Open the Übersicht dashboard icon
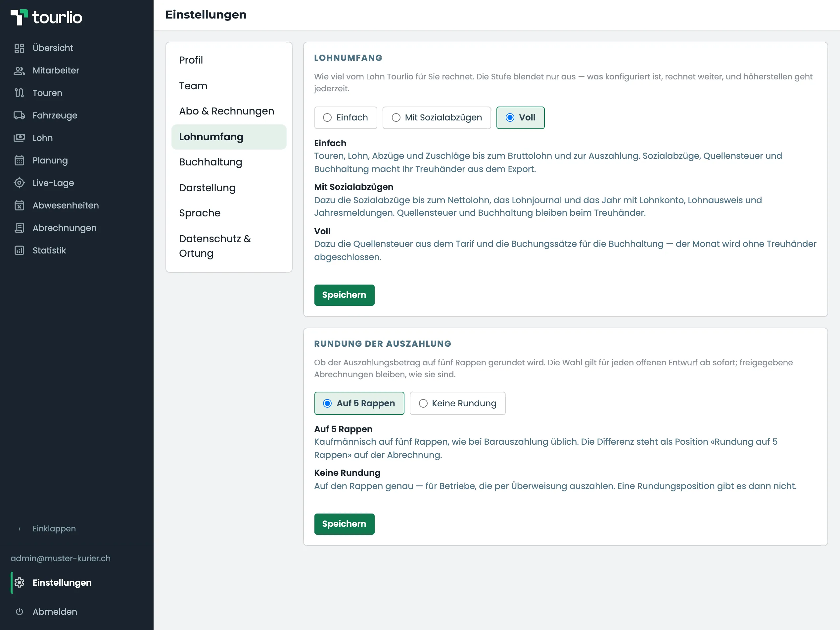The image size is (840, 630). coord(19,48)
